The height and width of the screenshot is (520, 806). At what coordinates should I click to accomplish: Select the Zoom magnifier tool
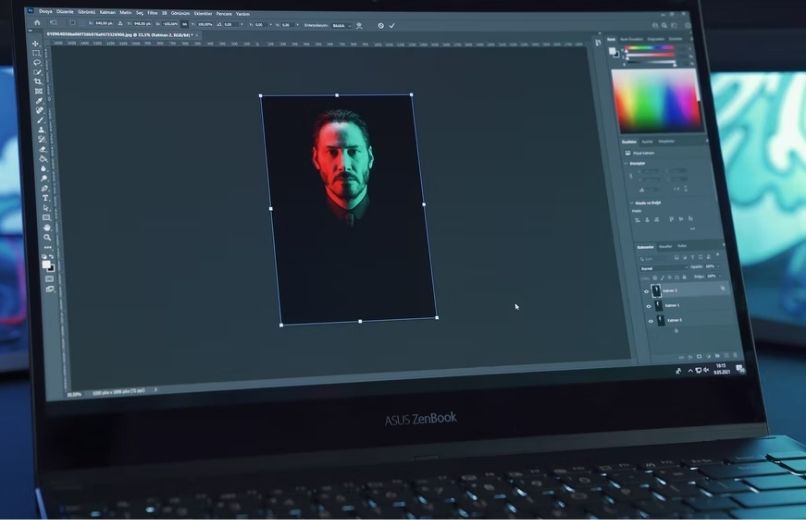tap(47, 237)
